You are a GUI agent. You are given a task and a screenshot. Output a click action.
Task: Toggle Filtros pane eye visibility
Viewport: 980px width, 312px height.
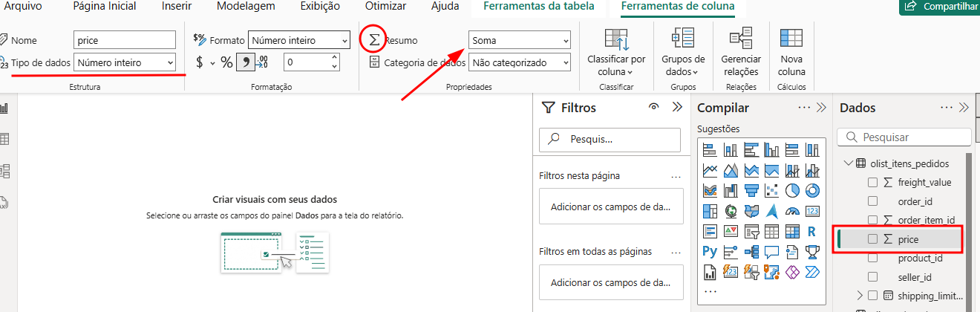coord(653,107)
